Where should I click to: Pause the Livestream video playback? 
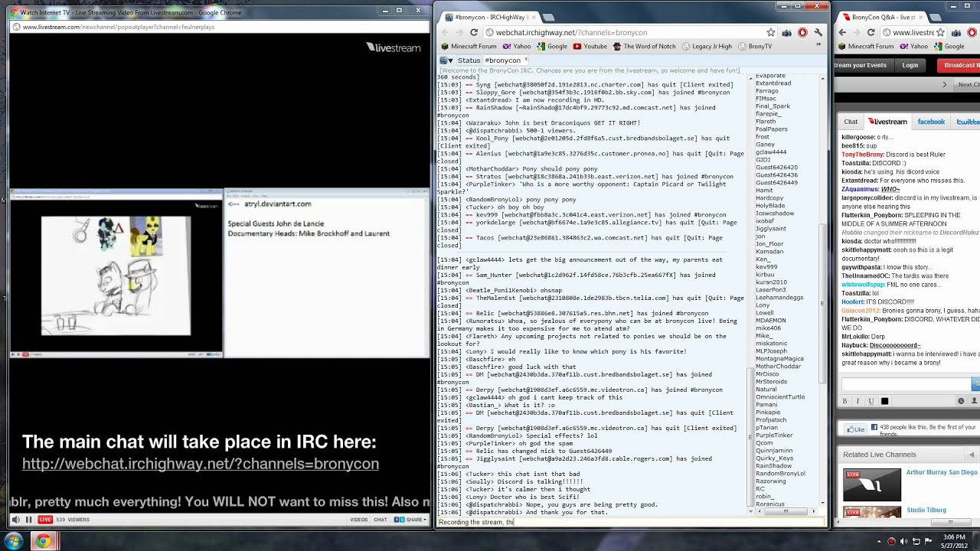pyautogui.click(x=29, y=520)
